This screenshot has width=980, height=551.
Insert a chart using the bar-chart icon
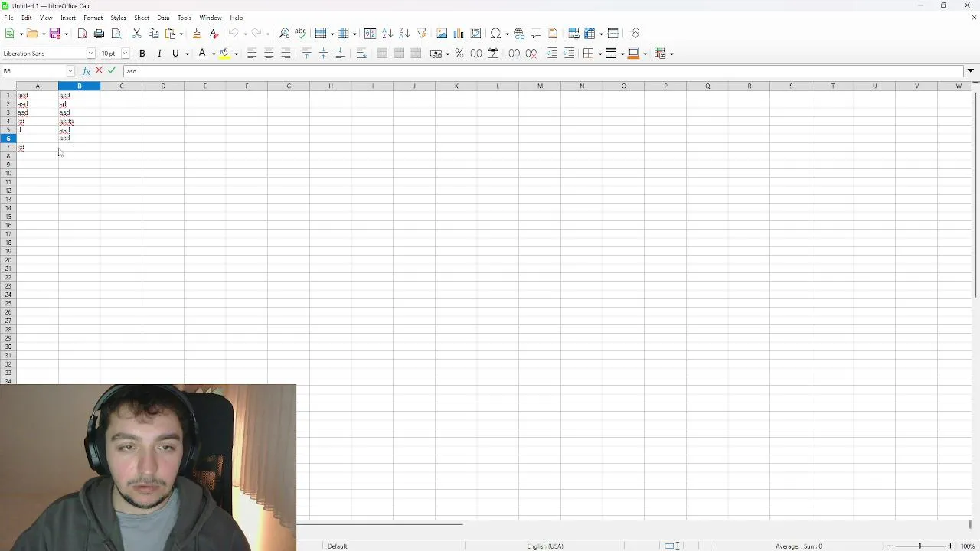tap(459, 34)
